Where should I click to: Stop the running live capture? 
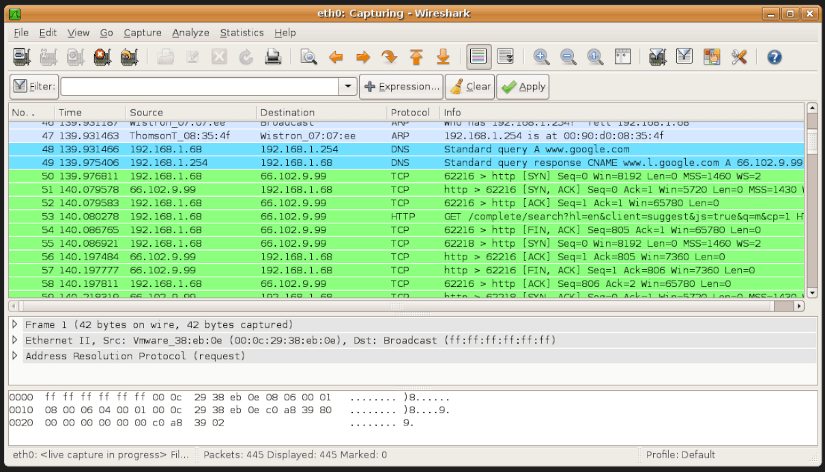click(102, 57)
